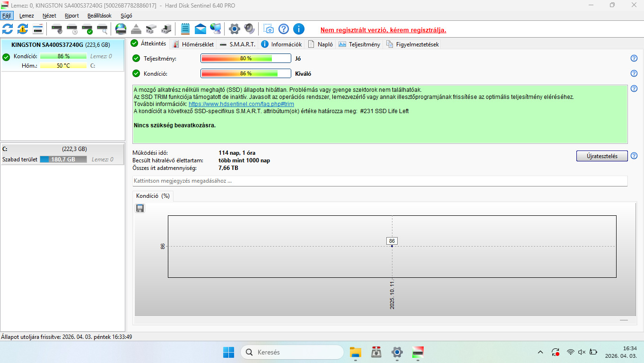The height and width of the screenshot is (363, 644).
Task: Click the floppy disk save-graph icon
Action: pos(140,208)
